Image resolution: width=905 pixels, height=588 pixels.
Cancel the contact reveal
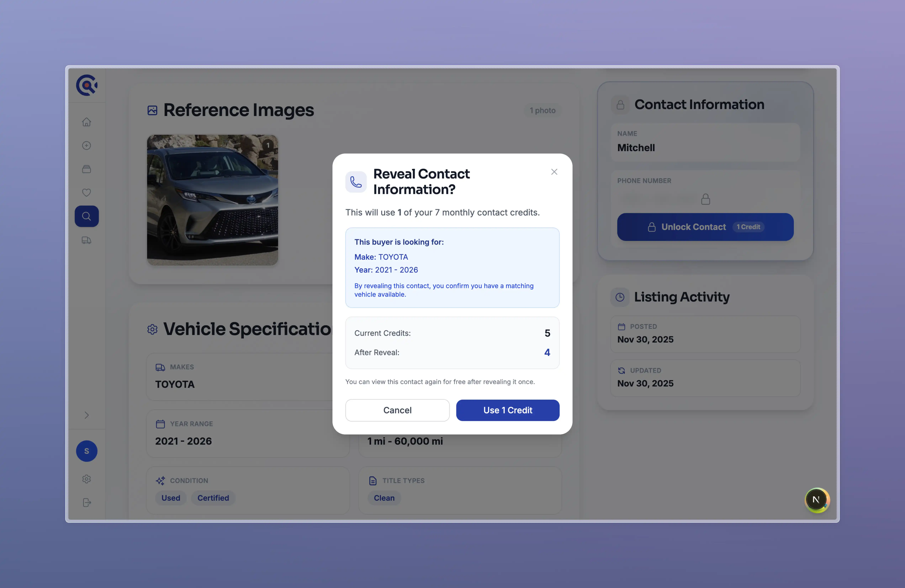pos(397,410)
